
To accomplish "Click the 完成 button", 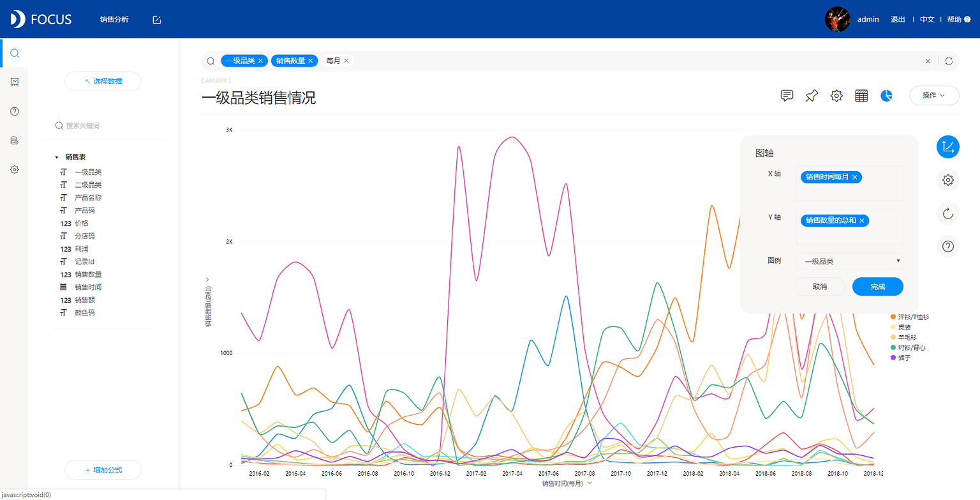I will click(878, 287).
